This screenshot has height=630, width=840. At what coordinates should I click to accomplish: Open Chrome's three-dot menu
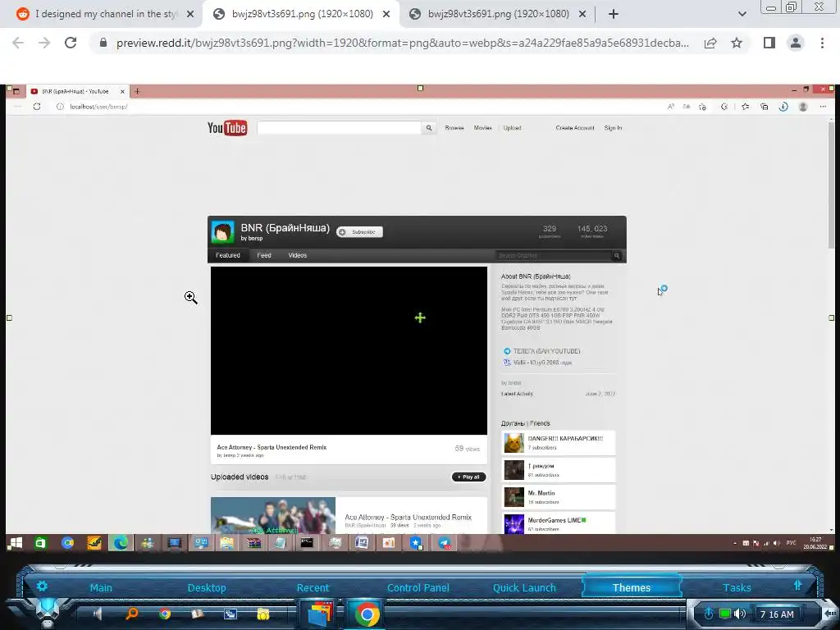coord(822,43)
